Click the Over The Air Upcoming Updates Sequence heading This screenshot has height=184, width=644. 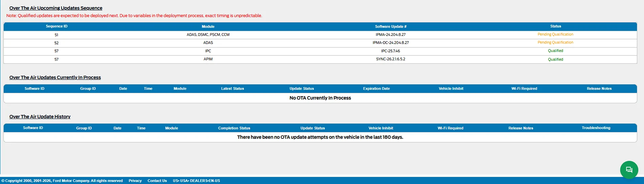[56, 8]
